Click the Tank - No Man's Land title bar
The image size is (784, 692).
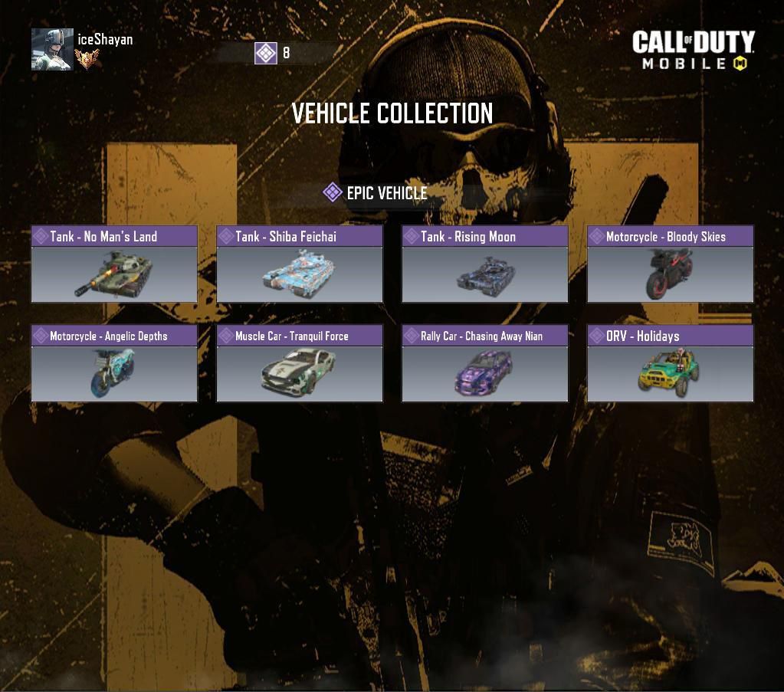tap(114, 236)
